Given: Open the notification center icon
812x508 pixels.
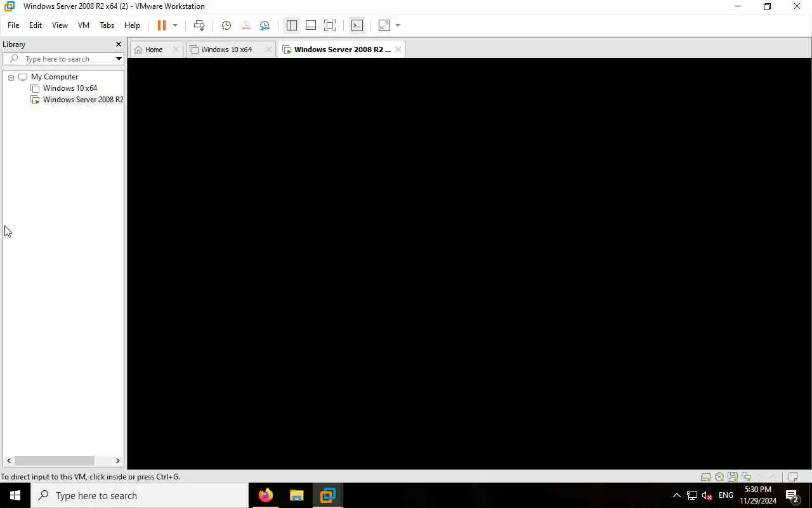Looking at the screenshot, I should tap(792, 495).
